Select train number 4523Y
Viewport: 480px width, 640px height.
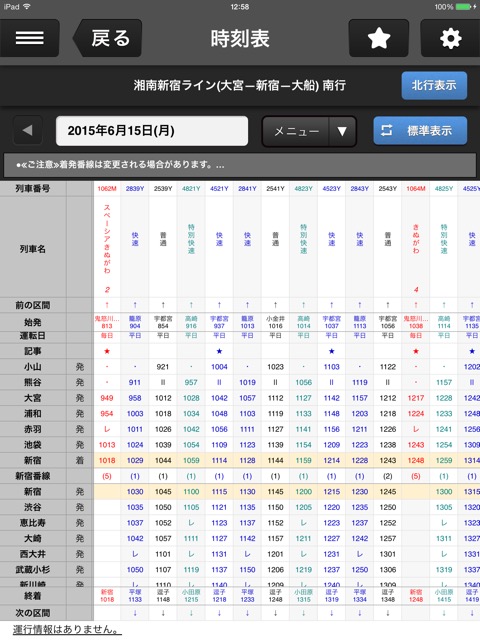click(331, 189)
